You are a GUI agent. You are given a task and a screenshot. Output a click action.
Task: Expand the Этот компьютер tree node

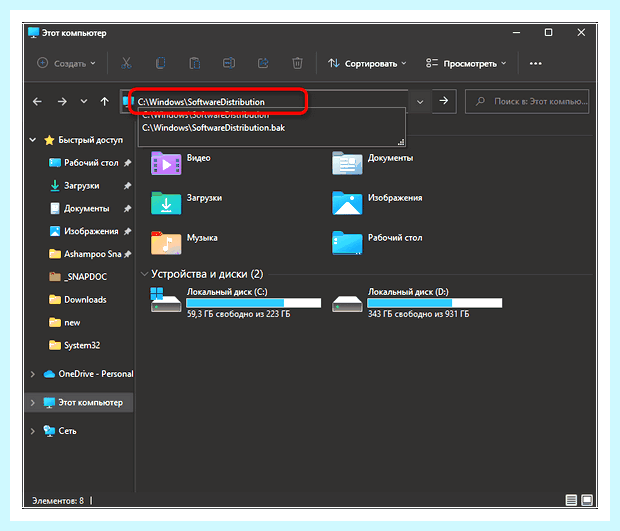[x=33, y=403]
